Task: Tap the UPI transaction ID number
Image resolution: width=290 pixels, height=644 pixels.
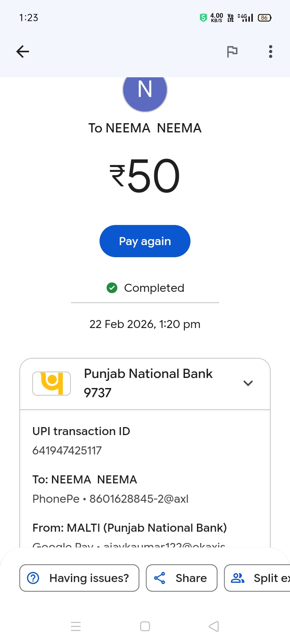Action: click(x=67, y=450)
